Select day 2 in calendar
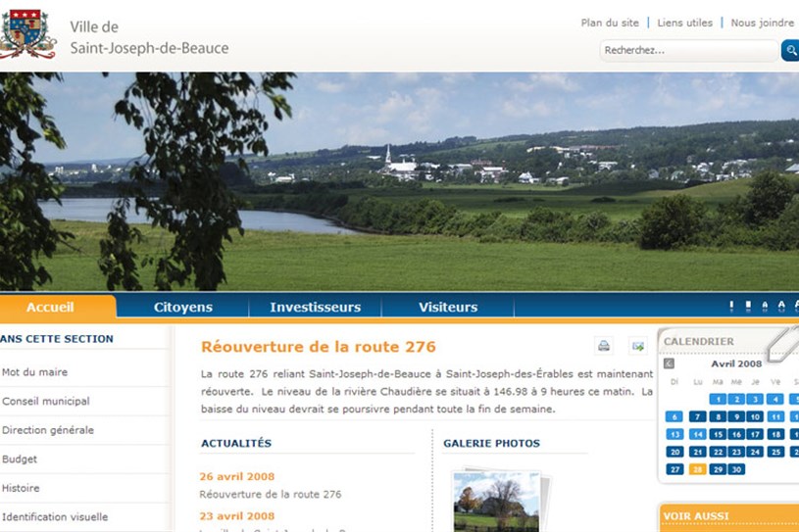Image resolution: width=799 pixels, height=532 pixels. click(x=736, y=399)
